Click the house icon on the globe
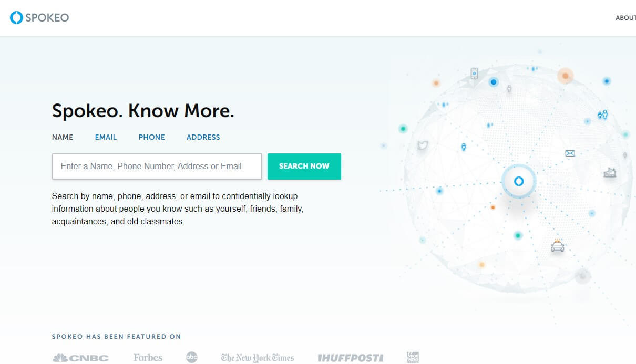 click(x=610, y=172)
